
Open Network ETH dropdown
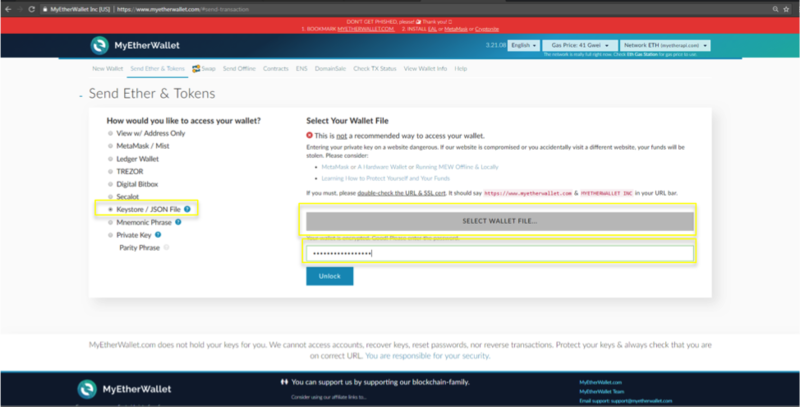[665, 45]
